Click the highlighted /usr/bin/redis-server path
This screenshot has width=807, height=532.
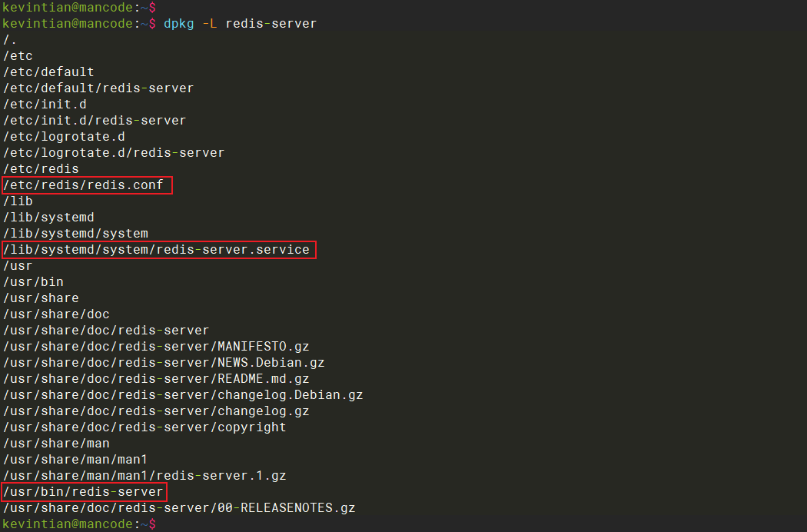83,492
